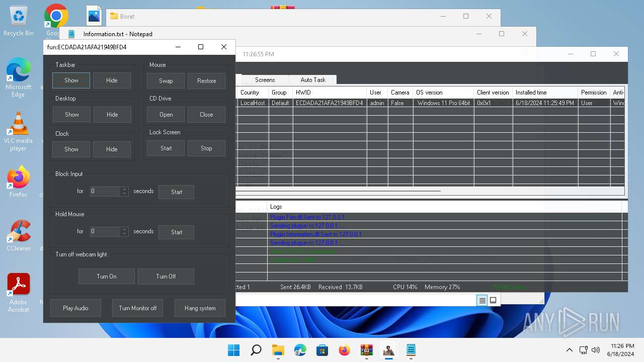Hide the Clock
The height and width of the screenshot is (362, 644).
(112, 149)
